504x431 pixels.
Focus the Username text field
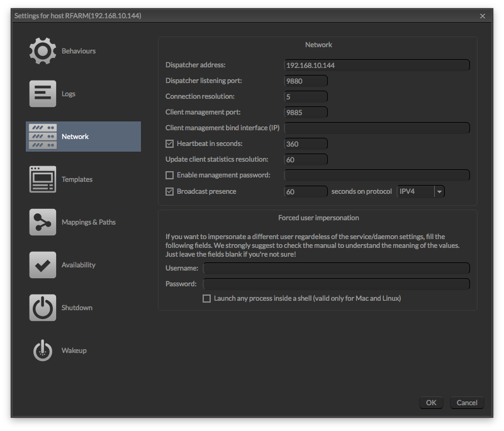[x=336, y=269]
